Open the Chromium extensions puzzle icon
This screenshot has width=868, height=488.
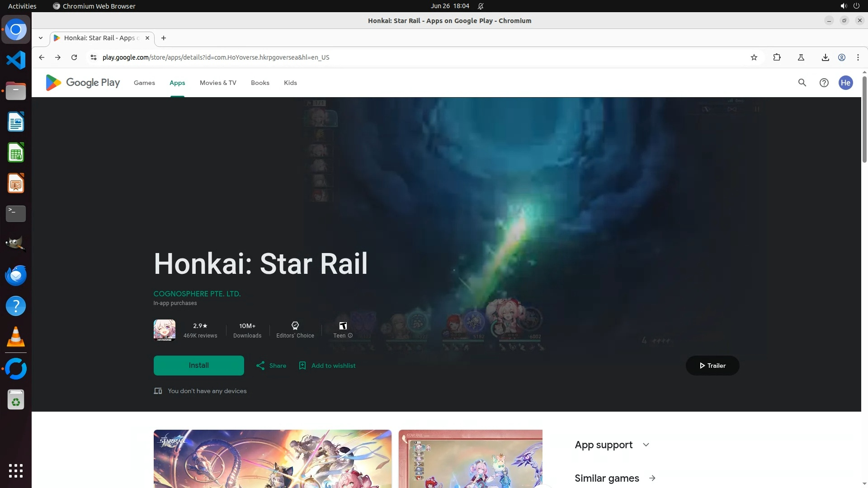(x=777, y=57)
